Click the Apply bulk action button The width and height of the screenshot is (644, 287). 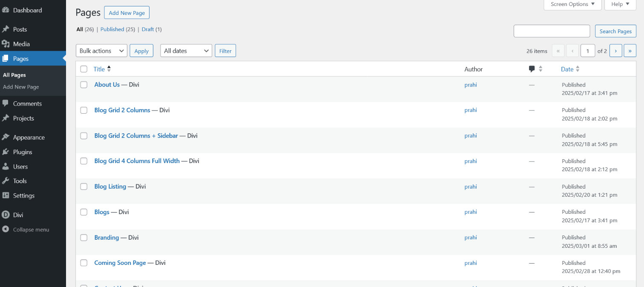(141, 51)
